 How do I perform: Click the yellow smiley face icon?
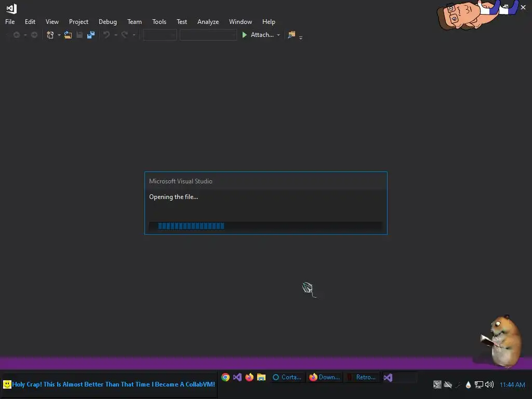[7, 384]
